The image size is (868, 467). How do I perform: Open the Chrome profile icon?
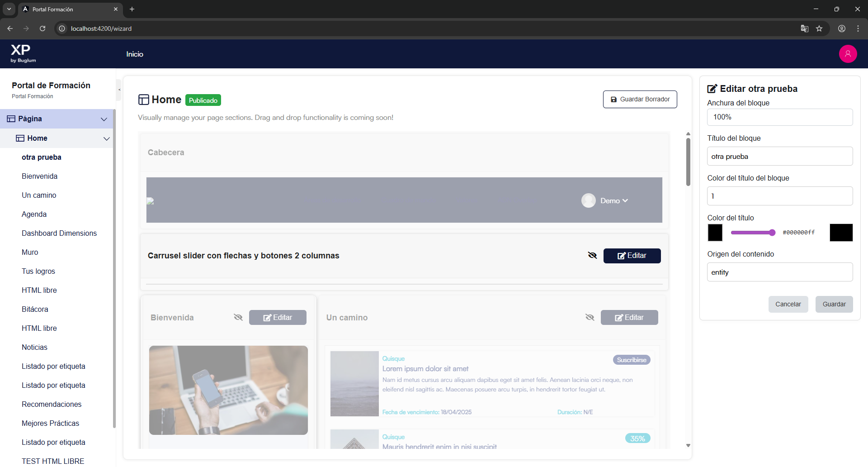[x=842, y=29]
